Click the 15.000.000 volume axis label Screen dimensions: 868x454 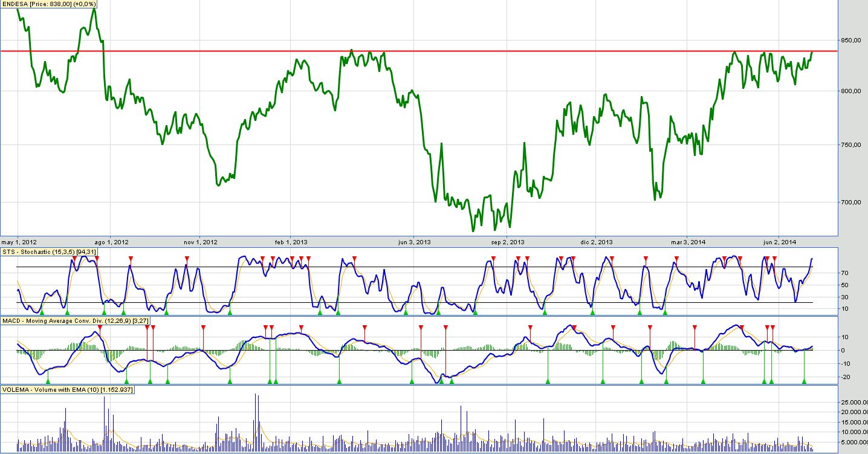[854, 422]
